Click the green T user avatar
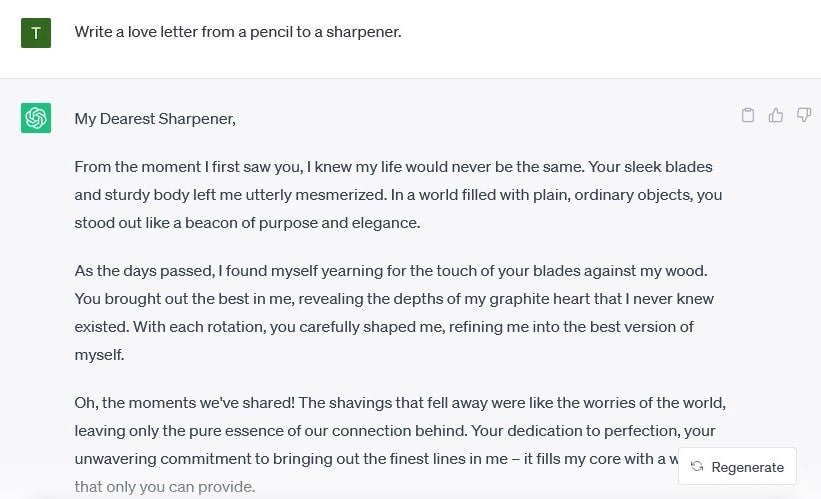Screen dimensions: 821x499 tap(36, 33)
